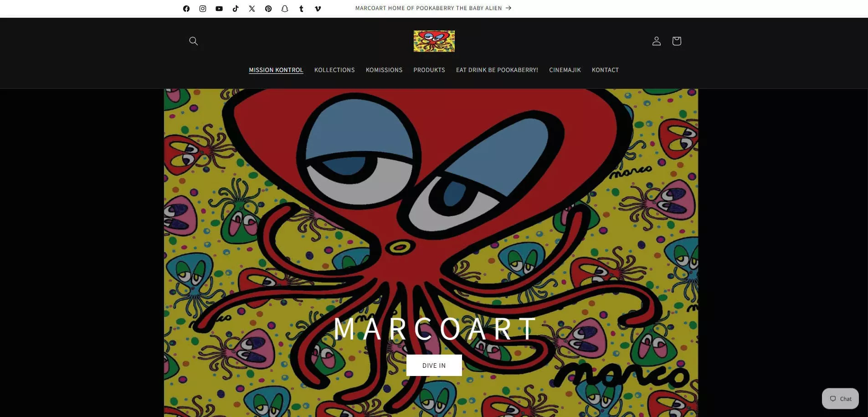
Task: Open the Pinterest social link
Action: (268, 9)
